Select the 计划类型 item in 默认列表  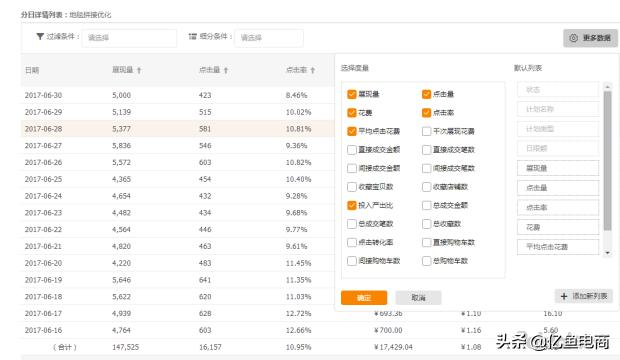(x=558, y=129)
